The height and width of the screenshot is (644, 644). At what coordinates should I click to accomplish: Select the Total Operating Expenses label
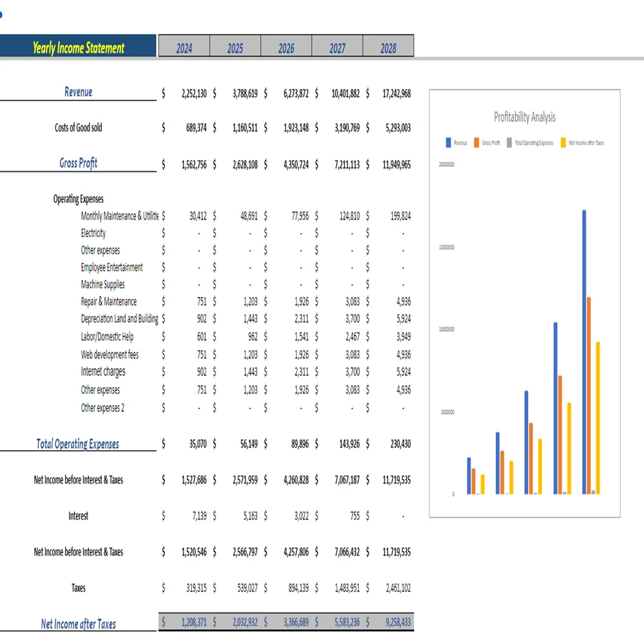[78, 444]
